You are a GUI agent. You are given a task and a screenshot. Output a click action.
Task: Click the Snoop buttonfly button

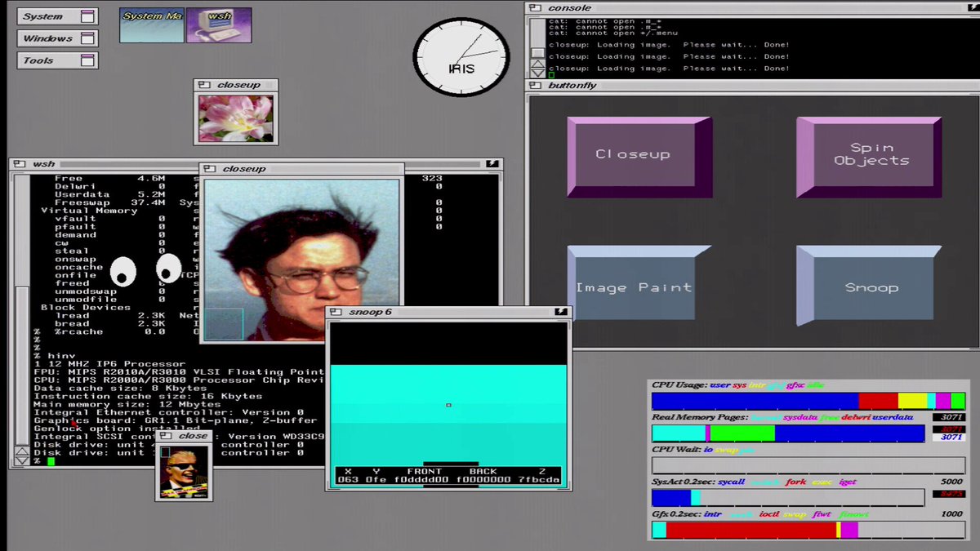[x=870, y=287]
